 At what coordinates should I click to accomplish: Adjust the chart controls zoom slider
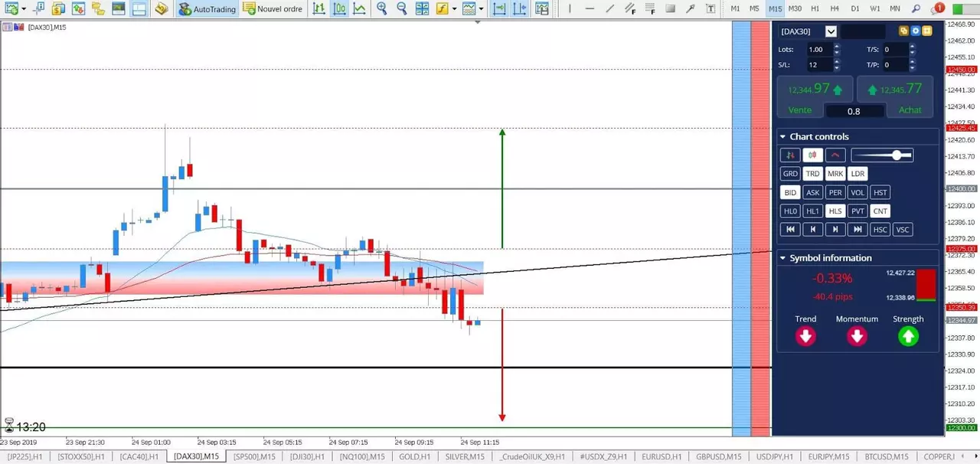(882, 155)
